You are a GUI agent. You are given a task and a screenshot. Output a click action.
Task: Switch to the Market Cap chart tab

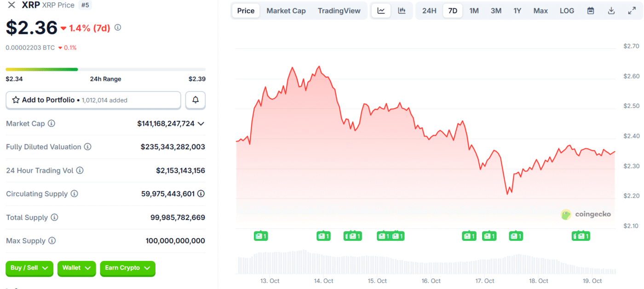286,11
